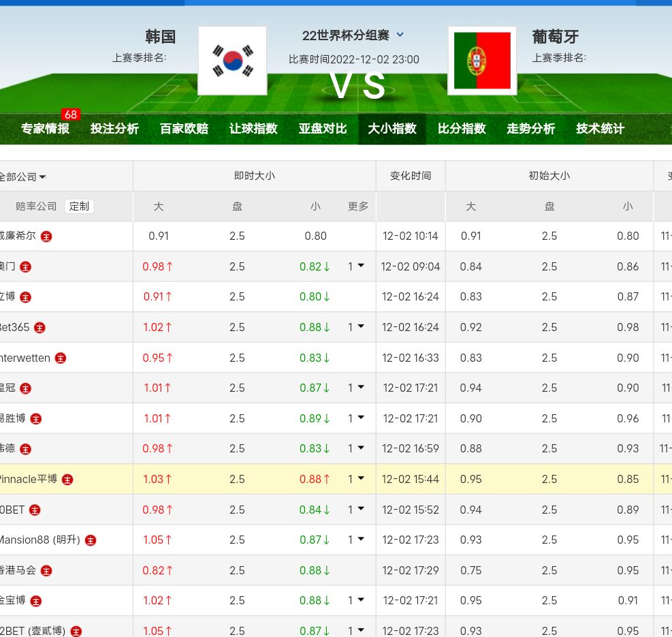
Task: Select the 亚盘对比 tab
Action: click(x=323, y=129)
